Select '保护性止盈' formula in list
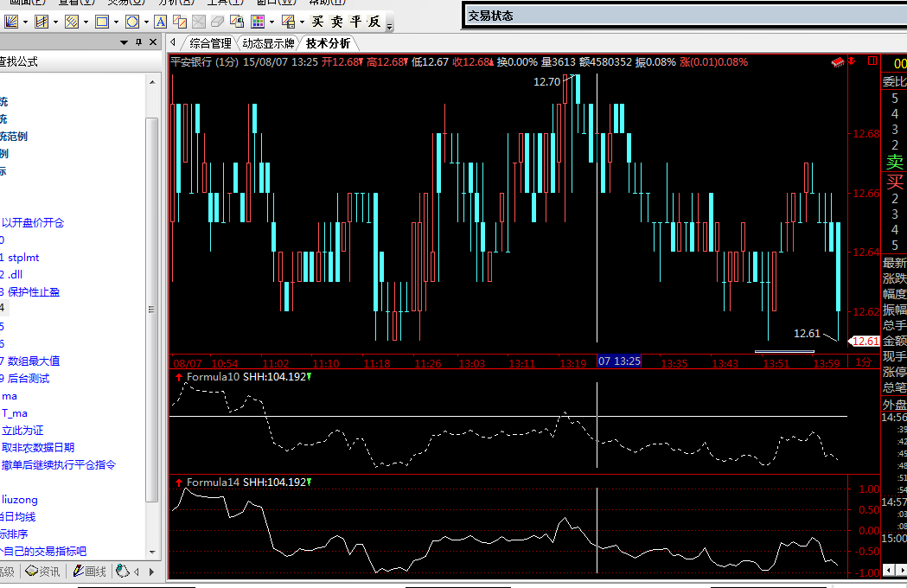907x588 pixels. click(x=34, y=292)
